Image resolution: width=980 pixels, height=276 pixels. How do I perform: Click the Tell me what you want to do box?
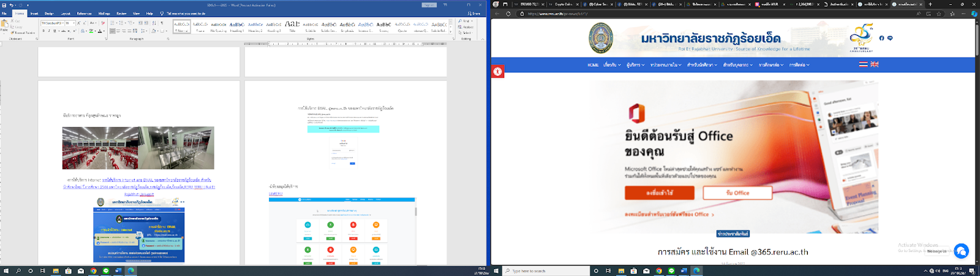click(186, 13)
